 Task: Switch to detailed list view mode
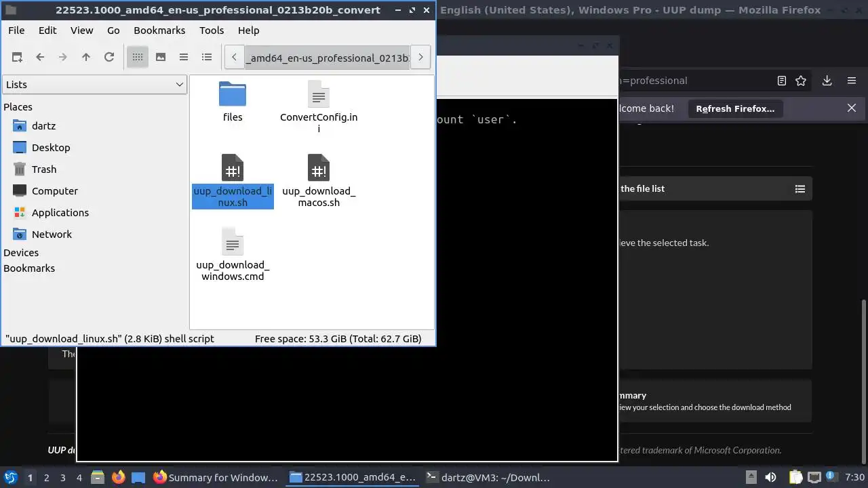(207, 58)
